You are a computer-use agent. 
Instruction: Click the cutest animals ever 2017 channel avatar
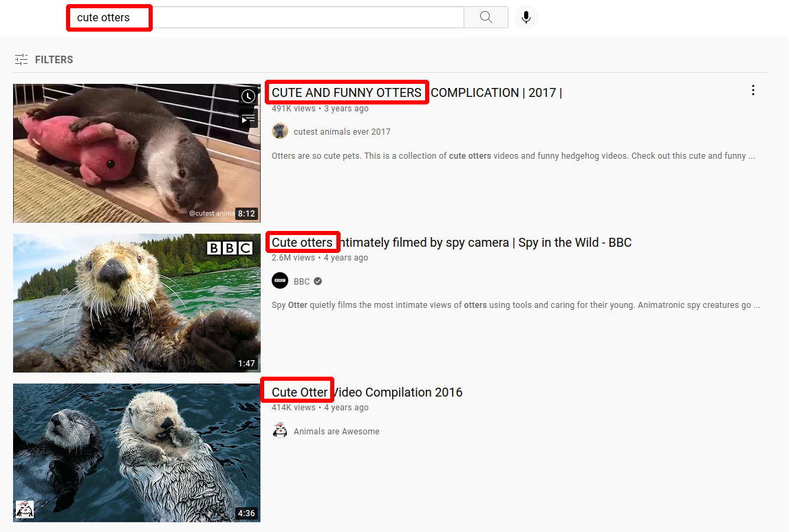pyautogui.click(x=280, y=131)
